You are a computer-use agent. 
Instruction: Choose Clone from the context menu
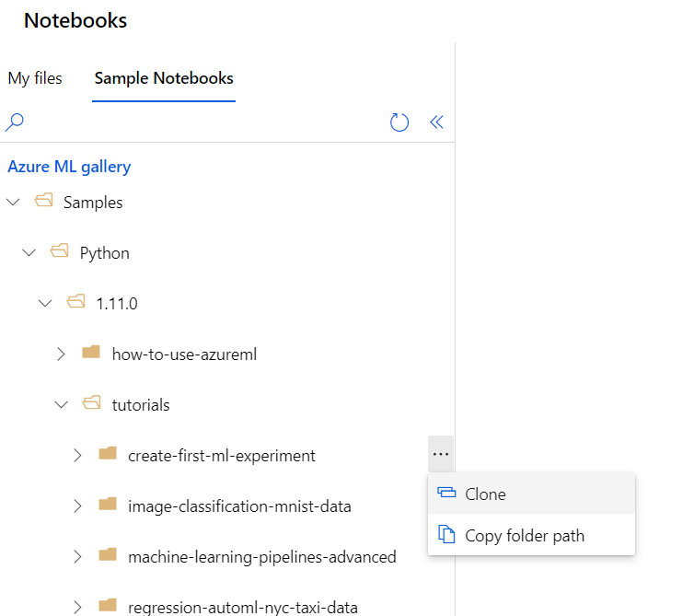532,494
